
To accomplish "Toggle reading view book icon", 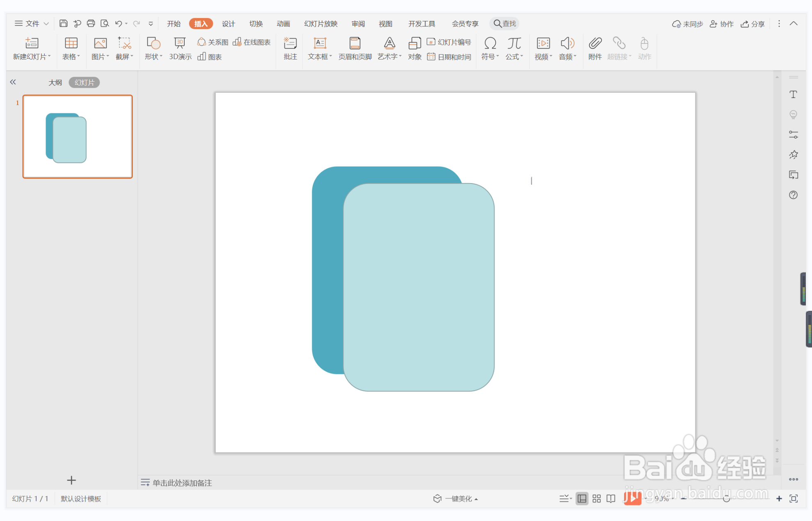I will [611, 498].
